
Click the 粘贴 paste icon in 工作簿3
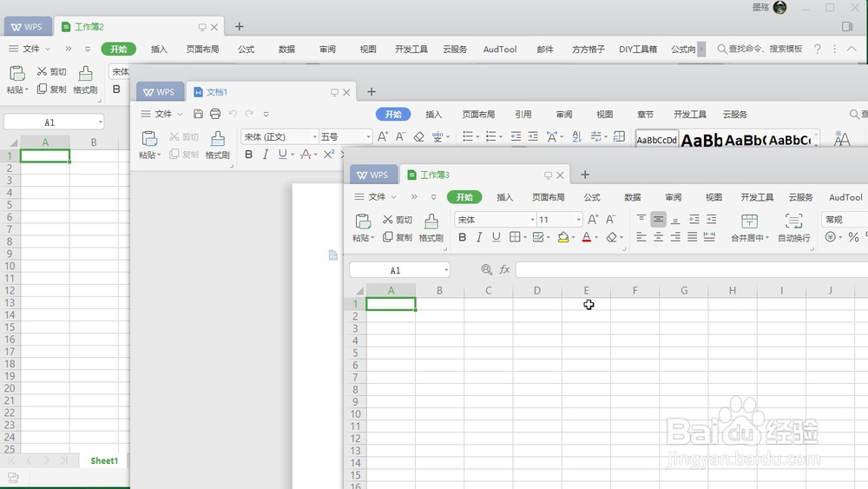pos(363,221)
